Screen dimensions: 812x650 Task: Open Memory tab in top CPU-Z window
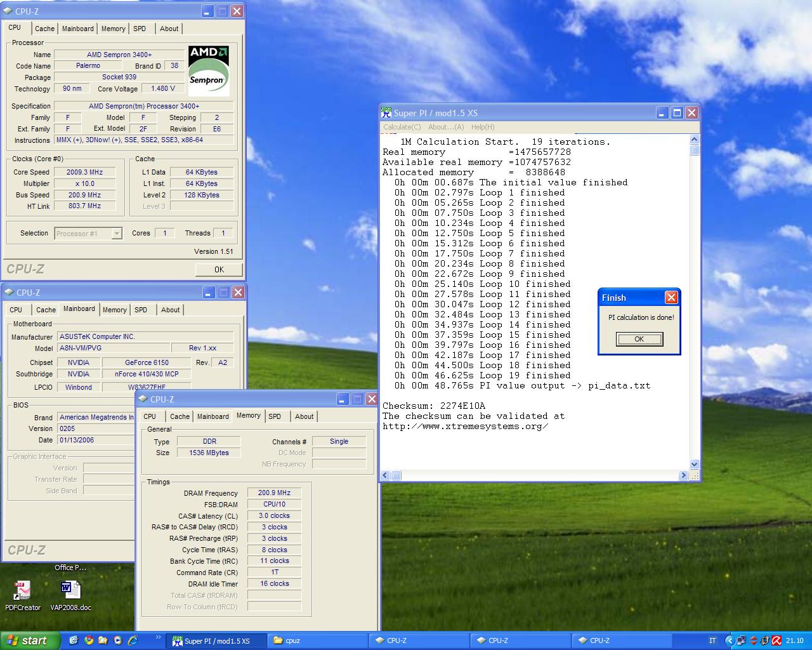[x=113, y=29]
